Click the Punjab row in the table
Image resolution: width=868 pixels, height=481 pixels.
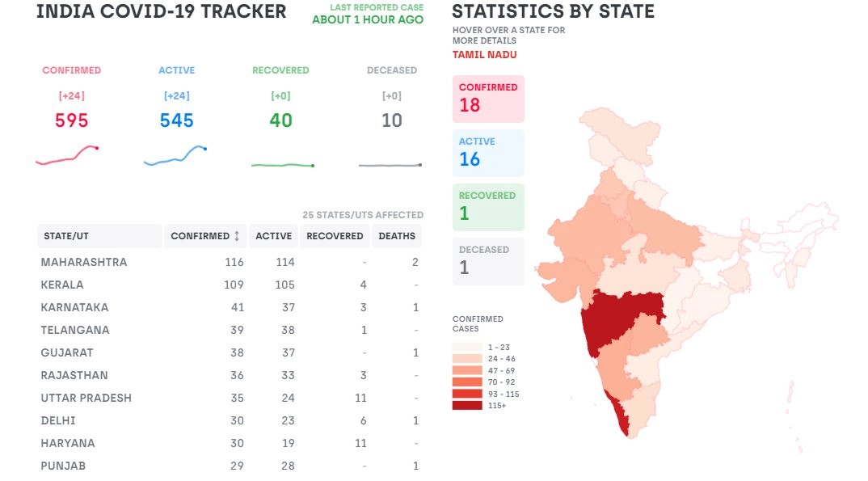(63, 466)
